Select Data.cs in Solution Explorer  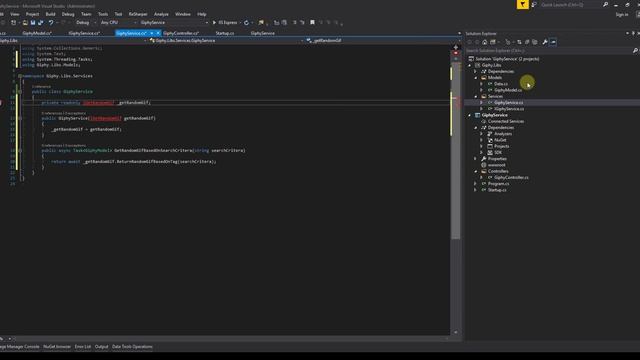pyautogui.click(x=501, y=84)
